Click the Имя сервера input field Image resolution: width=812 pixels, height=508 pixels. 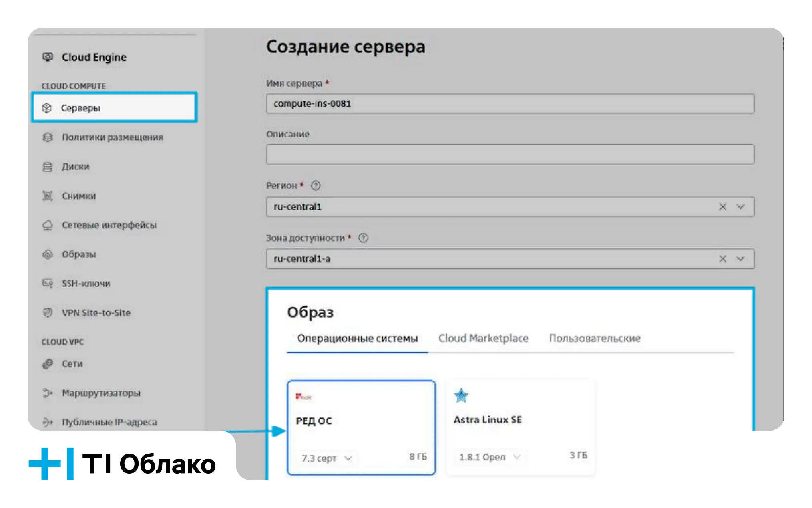pos(510,104)
